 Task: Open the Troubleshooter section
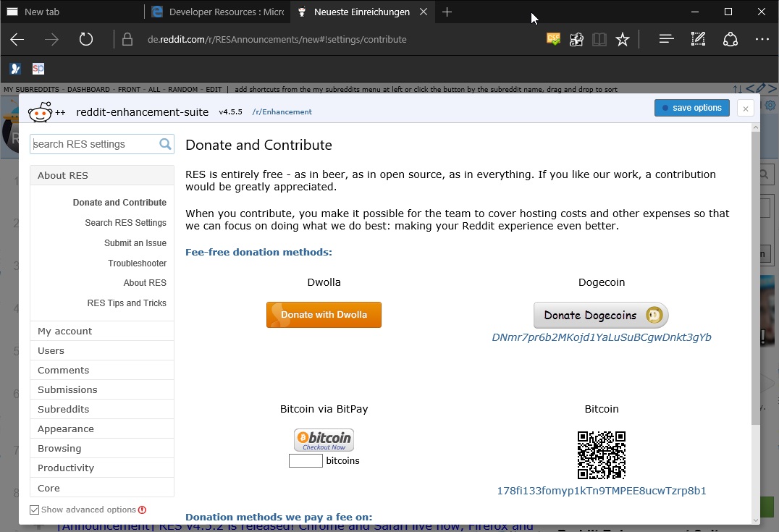137,263
